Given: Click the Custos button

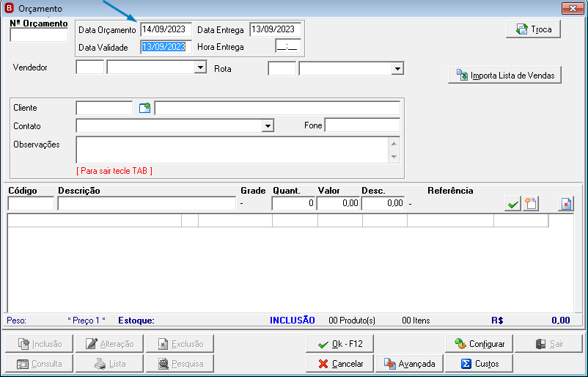Looking at the screenshot, I should [479, 364].
